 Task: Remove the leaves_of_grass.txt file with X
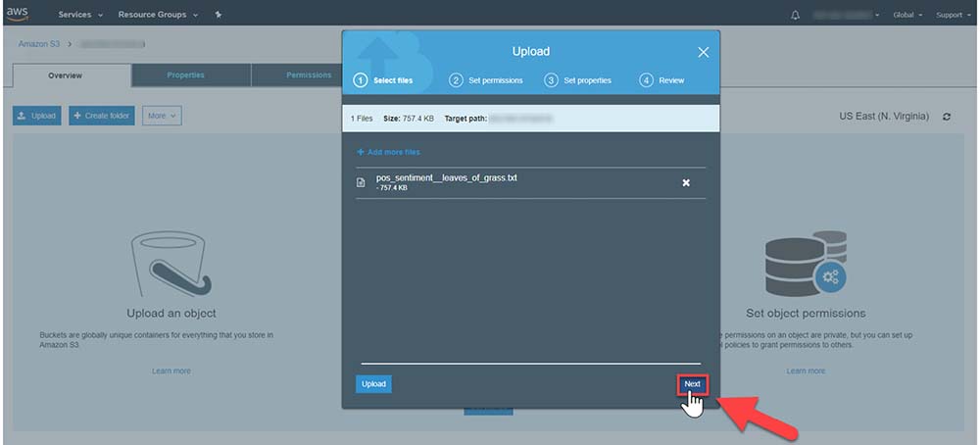click(686, 182)
